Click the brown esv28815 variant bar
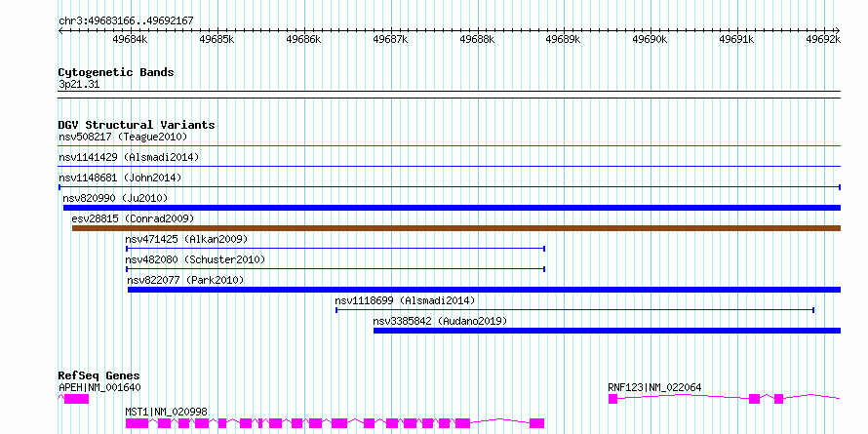Image resolution: width=868 pixels, height=434 pixels. pyautogui.click(x=456, y=228)
